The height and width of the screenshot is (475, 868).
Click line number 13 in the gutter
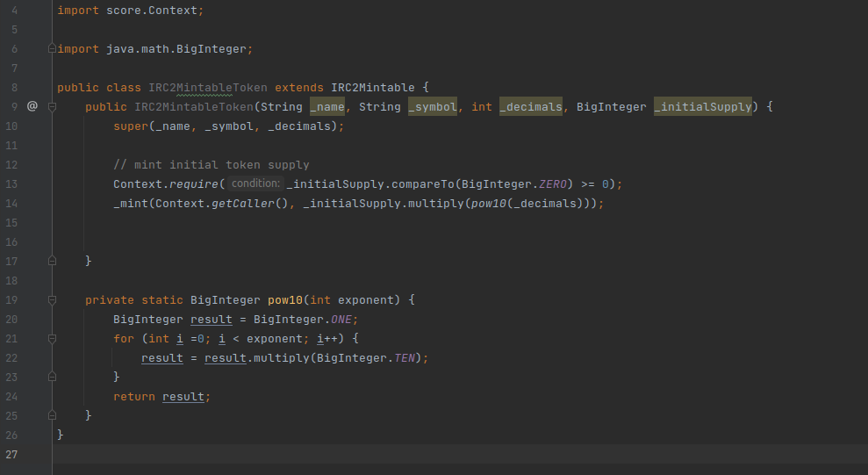[x=11, y=184]
